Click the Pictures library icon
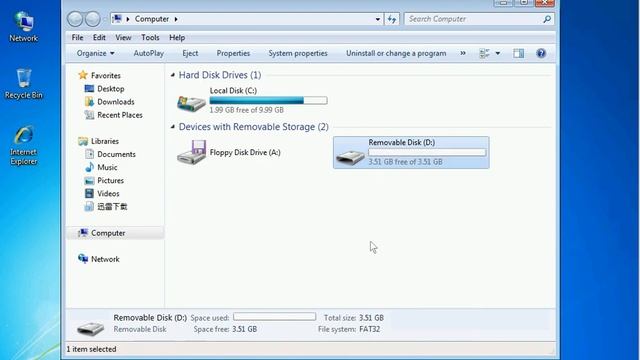Image resolution: width=640 pixels, height=360 pixels. coord(89,180)
